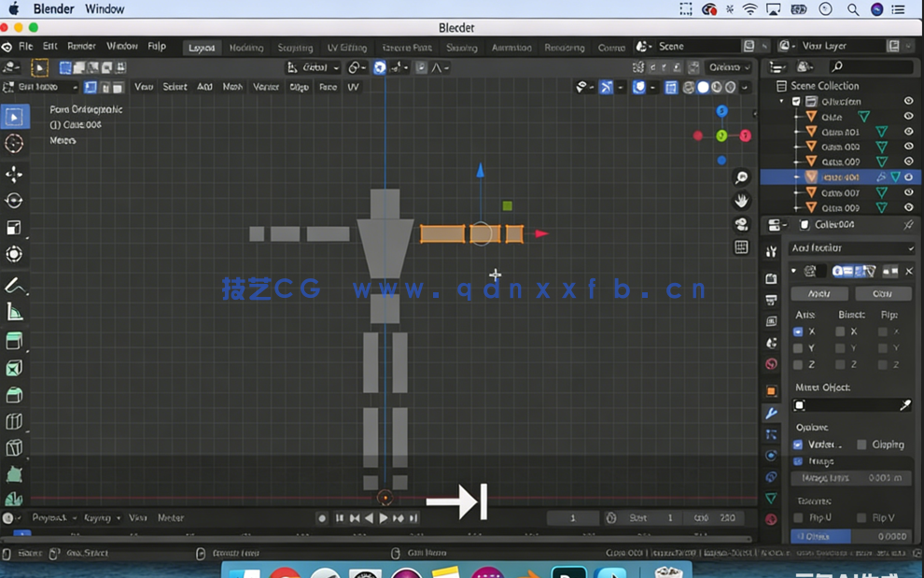The height and width of the screenshot is (578, 924).
Task: Click the Mirror Object eyedropper
Action: [903, 405]
